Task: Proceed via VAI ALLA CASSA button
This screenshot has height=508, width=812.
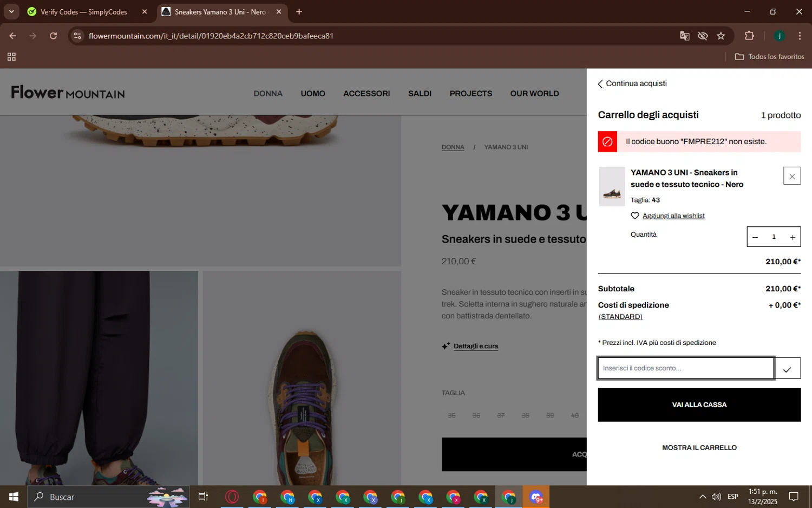Action: tap(699, 405)
